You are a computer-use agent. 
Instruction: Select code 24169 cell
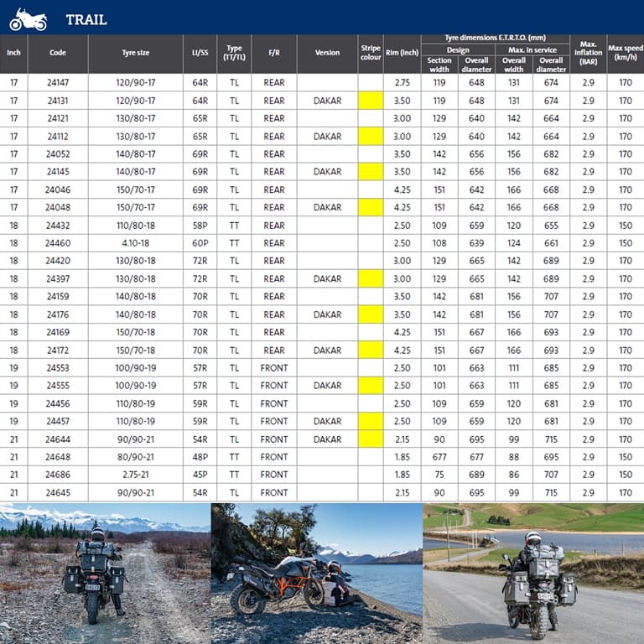click(58, 332)
